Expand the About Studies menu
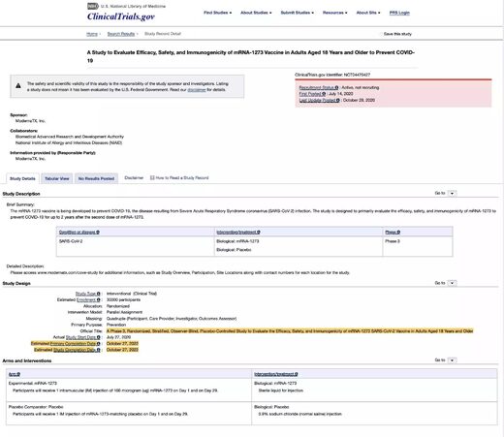504x437 pixels. tap(256, 13)
